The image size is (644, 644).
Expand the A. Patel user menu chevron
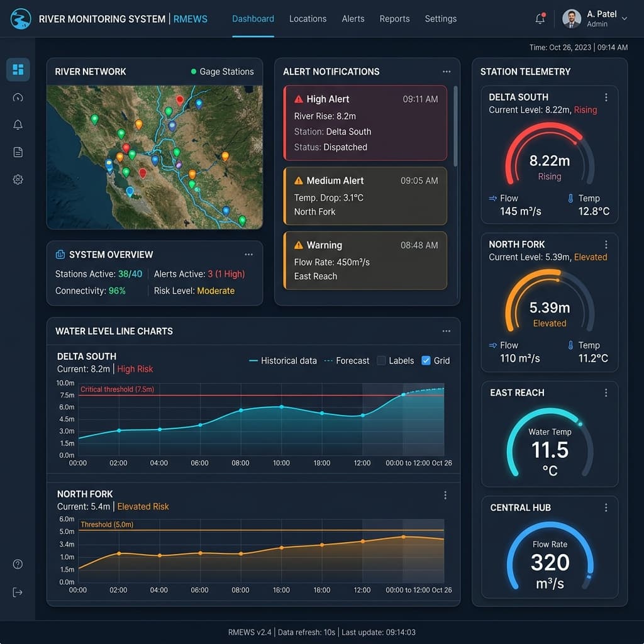pyautogui.click(x=625, y=19)
